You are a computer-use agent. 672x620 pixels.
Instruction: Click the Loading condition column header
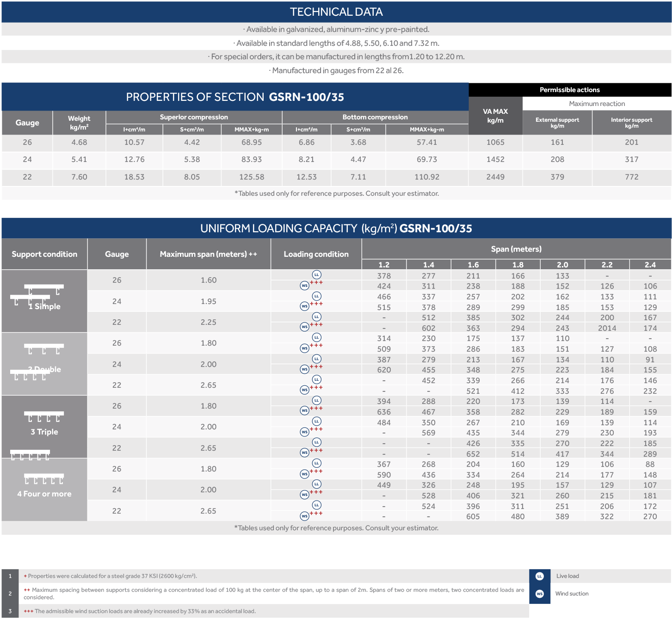tap(316, 254)
